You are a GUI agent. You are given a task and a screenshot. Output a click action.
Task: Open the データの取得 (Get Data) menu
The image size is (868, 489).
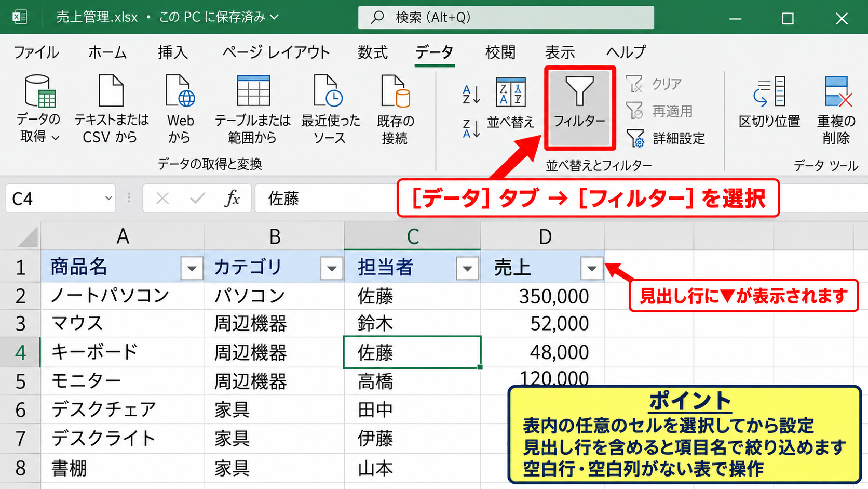[x=39, y=109]
